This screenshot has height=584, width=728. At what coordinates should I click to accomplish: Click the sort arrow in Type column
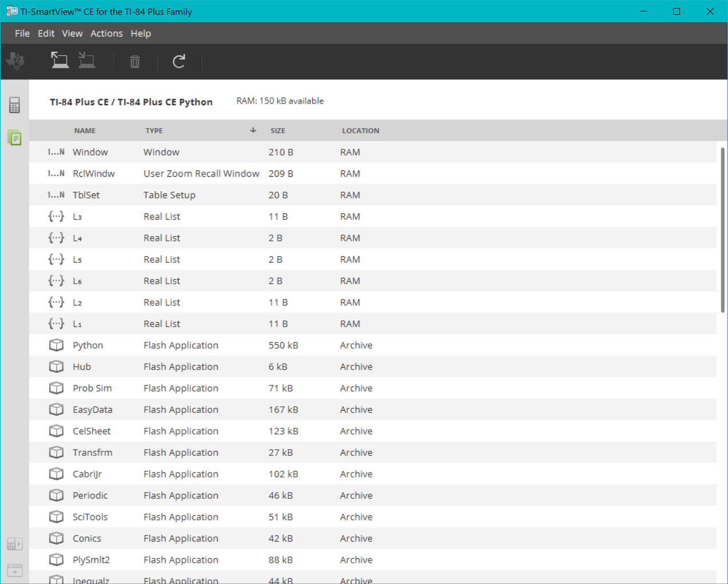point(253,130)
